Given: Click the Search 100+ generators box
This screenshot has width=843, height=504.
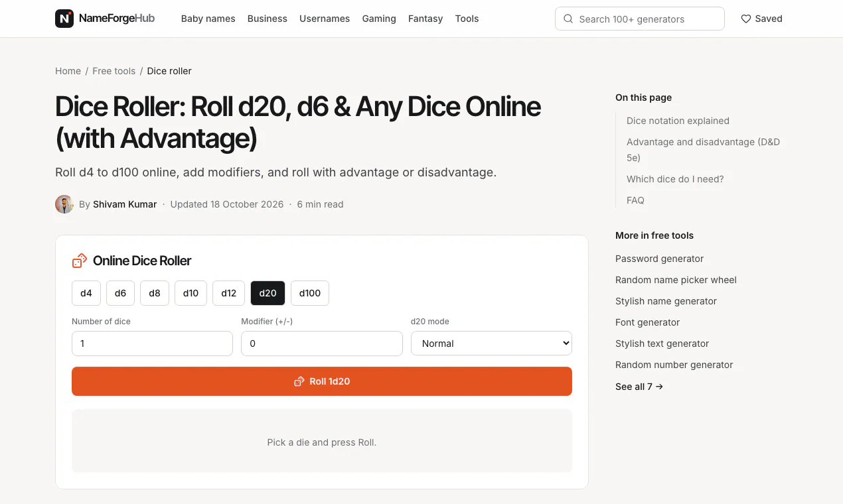Looking at the screenshot, I should pos(640,19).
